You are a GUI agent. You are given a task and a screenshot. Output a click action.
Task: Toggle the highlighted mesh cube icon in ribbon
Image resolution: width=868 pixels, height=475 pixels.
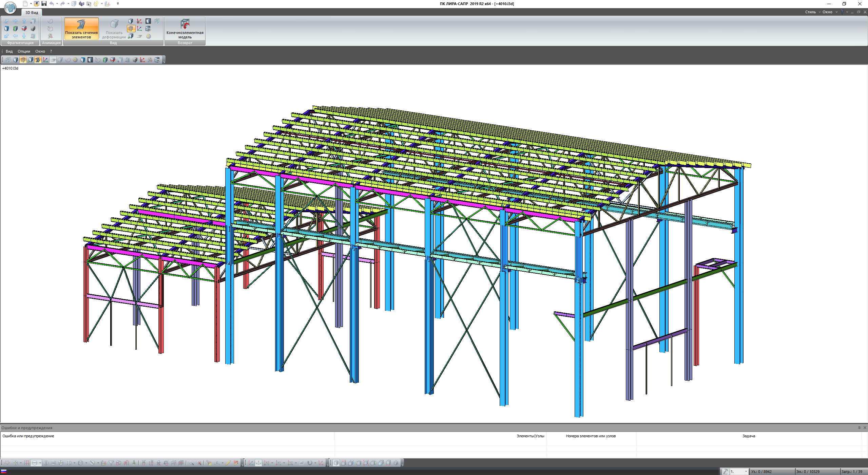coord(131,29)
